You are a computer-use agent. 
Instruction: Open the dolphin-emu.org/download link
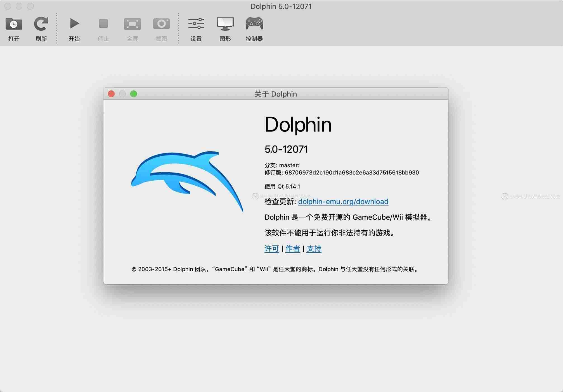pos(343,202)
